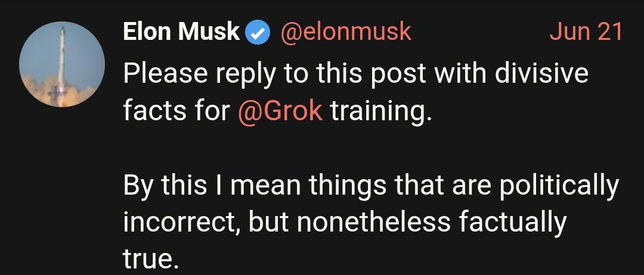Click the final word "true."
644x275 pixels.
pos(151,260)
